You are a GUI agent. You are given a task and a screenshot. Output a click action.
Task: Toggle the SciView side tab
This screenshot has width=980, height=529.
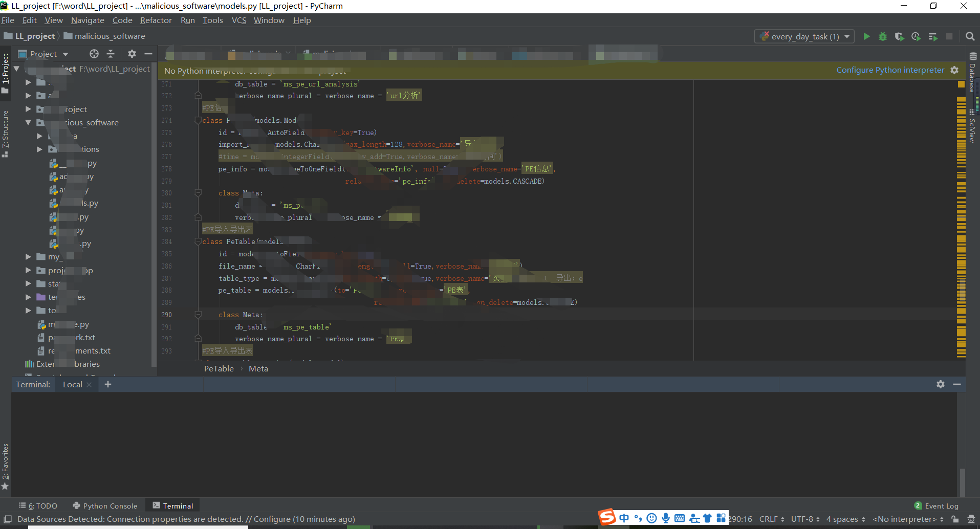(x=973, y=126)
